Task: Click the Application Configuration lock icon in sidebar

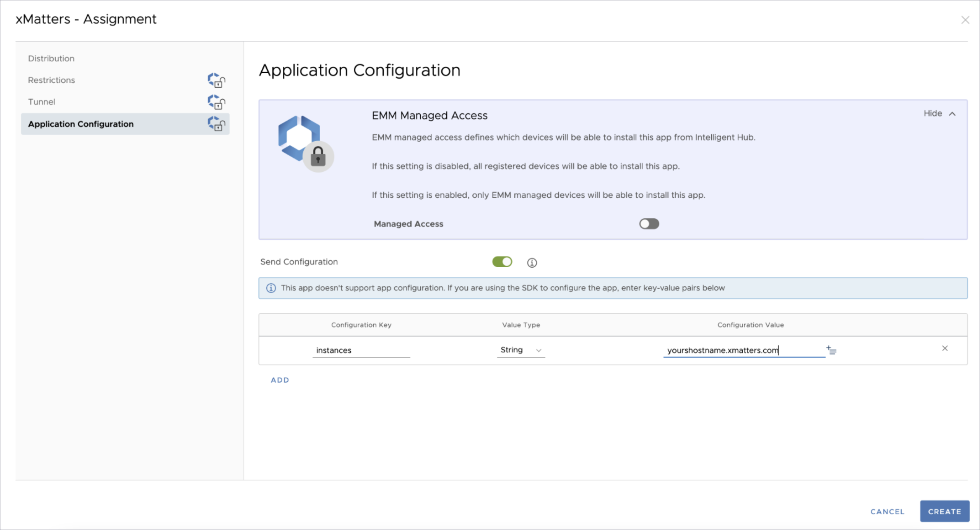Action: coord(216,124)
